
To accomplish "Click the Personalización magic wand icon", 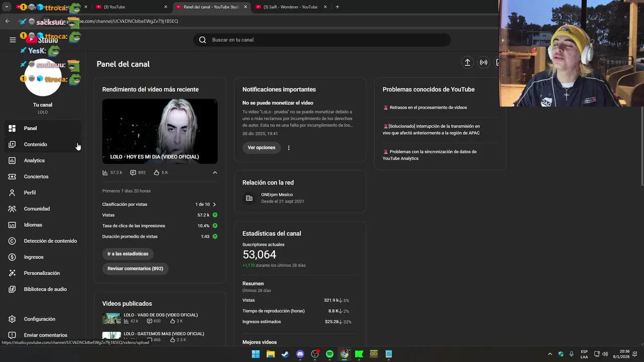I will coord(12,273).
